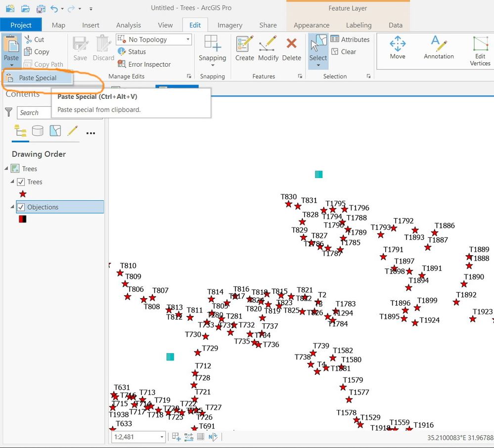Activate the Move tool
The image size is (494, 448).
(x=398, y=47)
